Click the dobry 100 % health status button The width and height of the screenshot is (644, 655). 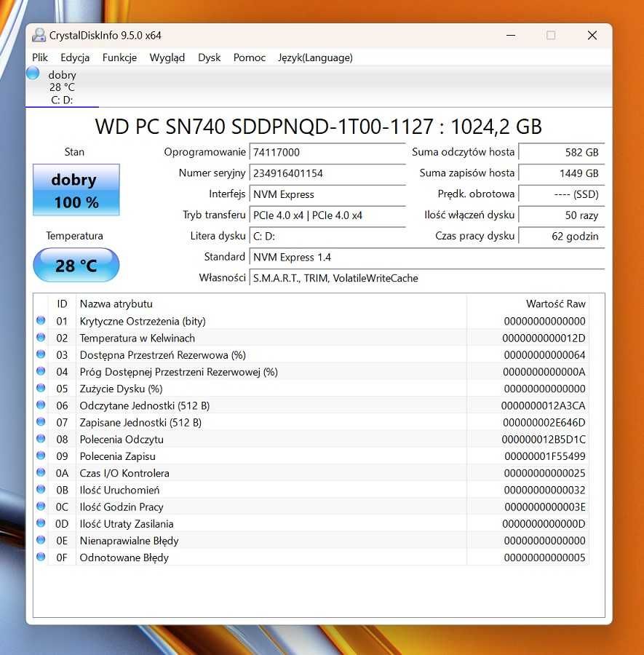point(76,190)
